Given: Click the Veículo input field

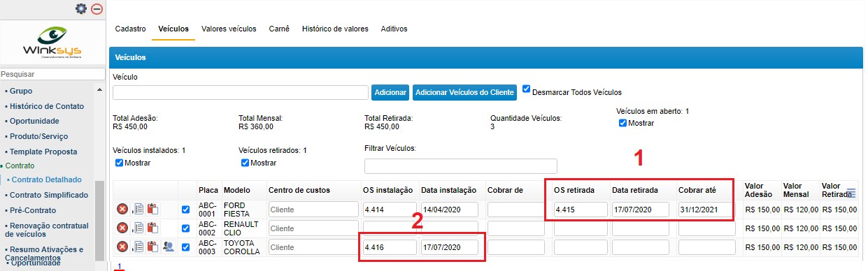Looking at the screenshot, I should (x=241, y=92).
